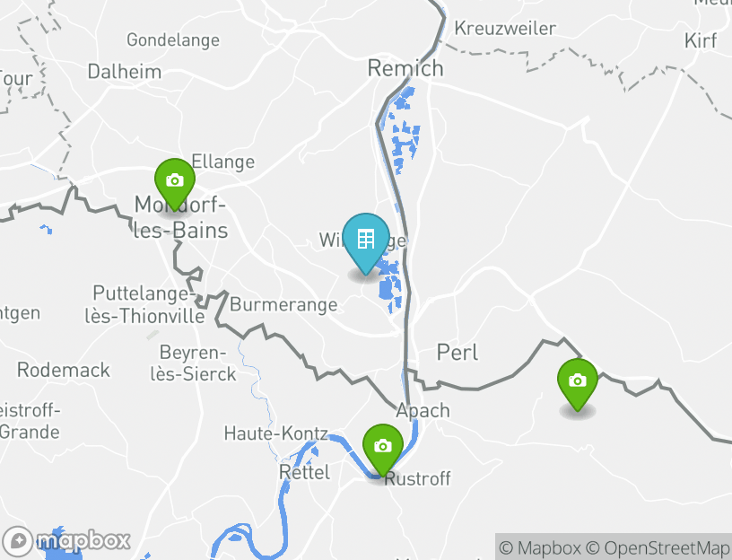732x560 pixels.
Task: Select the Rettel place label
Action: [304, 472]
